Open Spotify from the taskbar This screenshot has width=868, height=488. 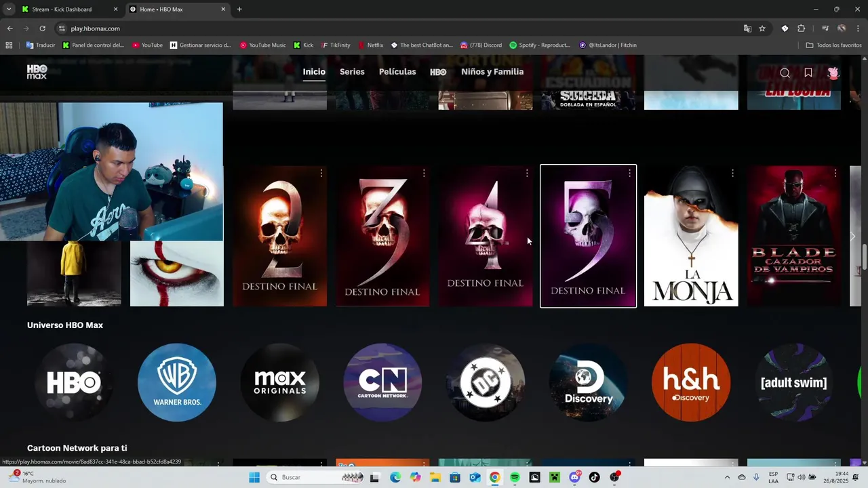pyautogui.click(x=515, y=477)
